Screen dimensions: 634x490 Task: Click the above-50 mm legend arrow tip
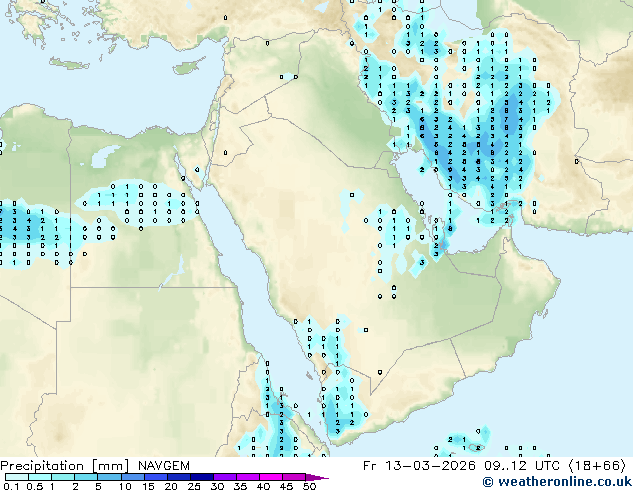(x=317, y=478)
